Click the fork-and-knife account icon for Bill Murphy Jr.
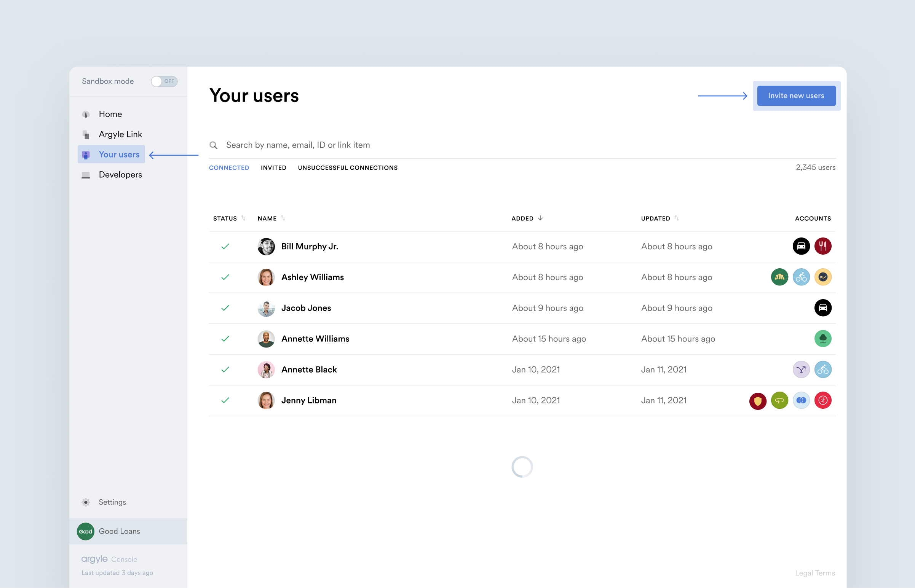This screenshot has height=588, width=915. click(822, 246)
